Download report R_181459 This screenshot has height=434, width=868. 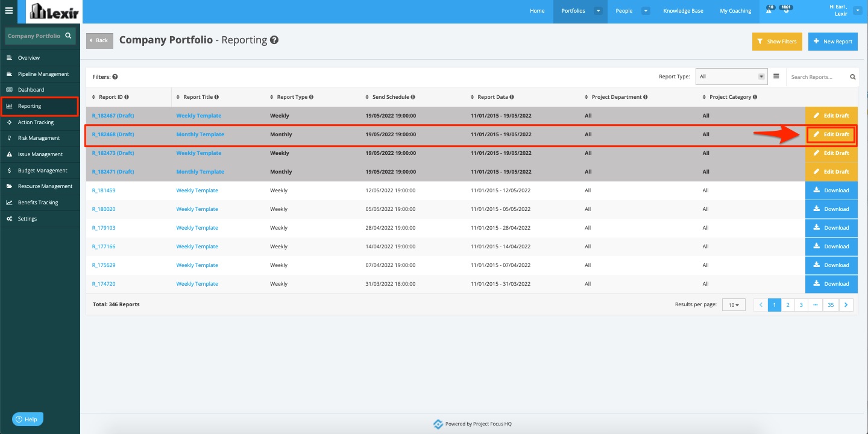tap(831, 190)
